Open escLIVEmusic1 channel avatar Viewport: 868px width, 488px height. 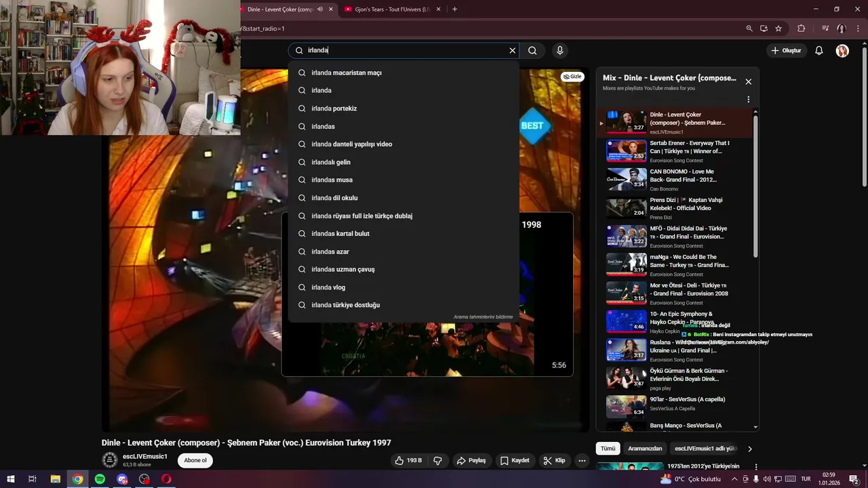click(109, 460)
